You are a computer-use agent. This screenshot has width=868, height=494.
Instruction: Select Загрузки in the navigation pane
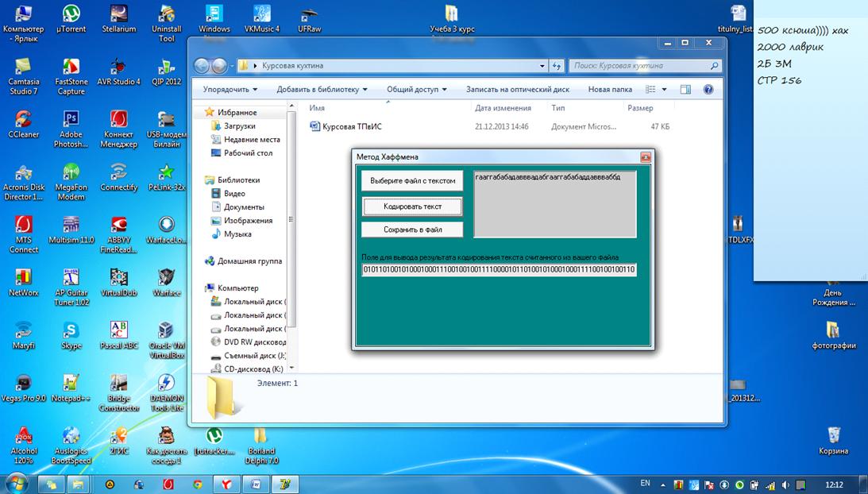239,125
